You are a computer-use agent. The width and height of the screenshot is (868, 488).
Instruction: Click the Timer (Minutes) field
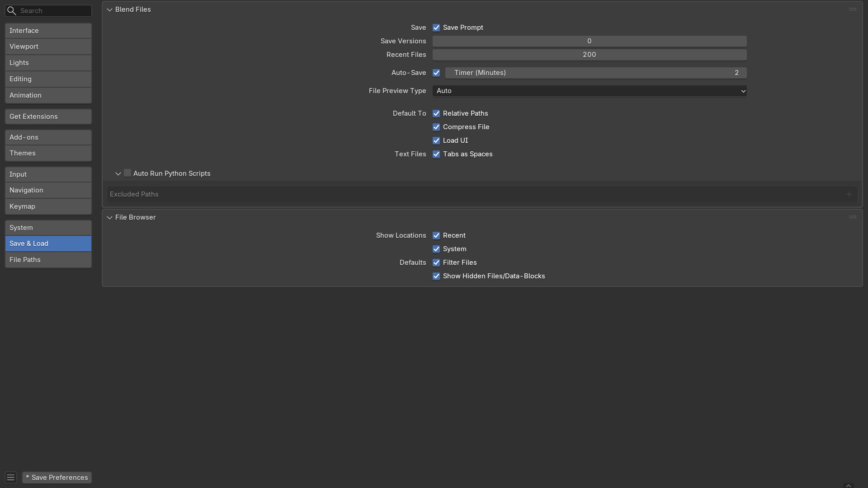click(x=596, y=73)
